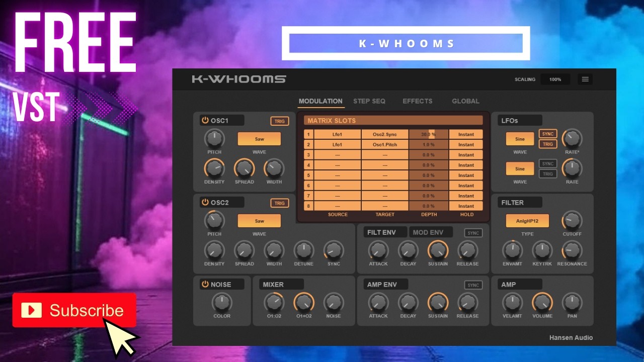Screen dimensions: 644x362
Task: Click the OSC2 SYNC knob
Action: [334, 250]
